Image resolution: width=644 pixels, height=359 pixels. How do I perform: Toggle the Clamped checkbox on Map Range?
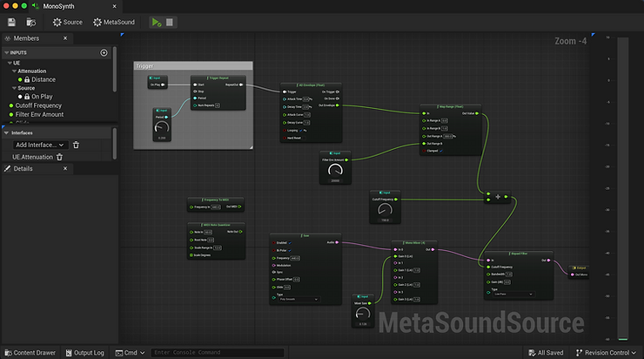click(x=441, y=151)
